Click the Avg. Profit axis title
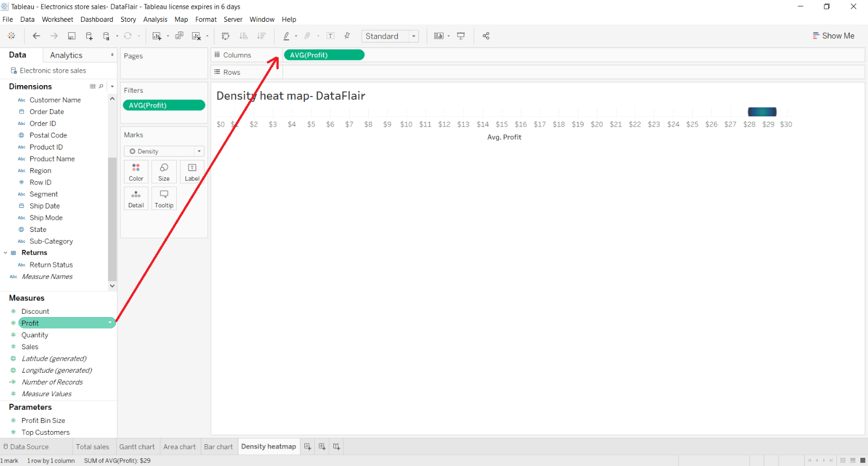This screenshot has height=466, width=868. (x=504, y=137)
